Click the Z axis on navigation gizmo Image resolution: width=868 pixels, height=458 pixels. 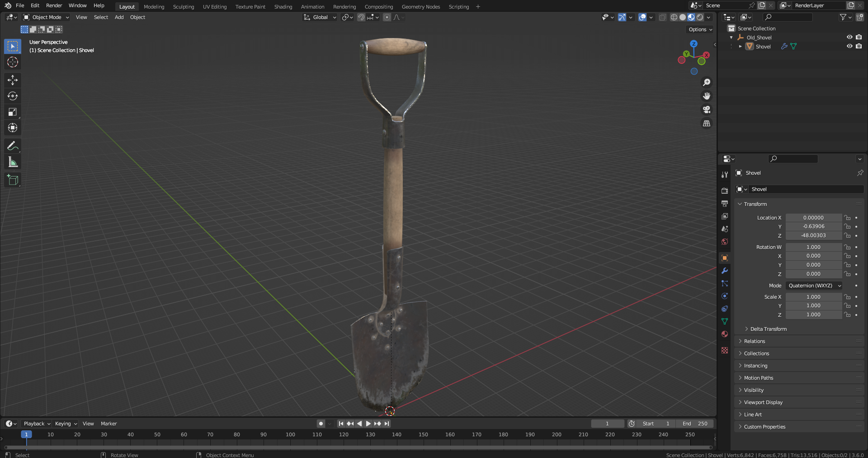693,44
